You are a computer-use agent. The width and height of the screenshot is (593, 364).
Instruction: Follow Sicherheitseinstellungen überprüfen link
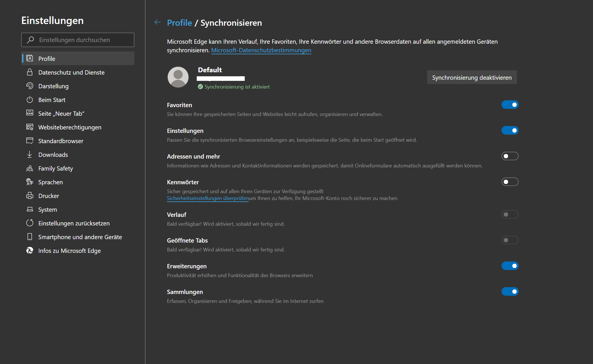click(208, 198)
